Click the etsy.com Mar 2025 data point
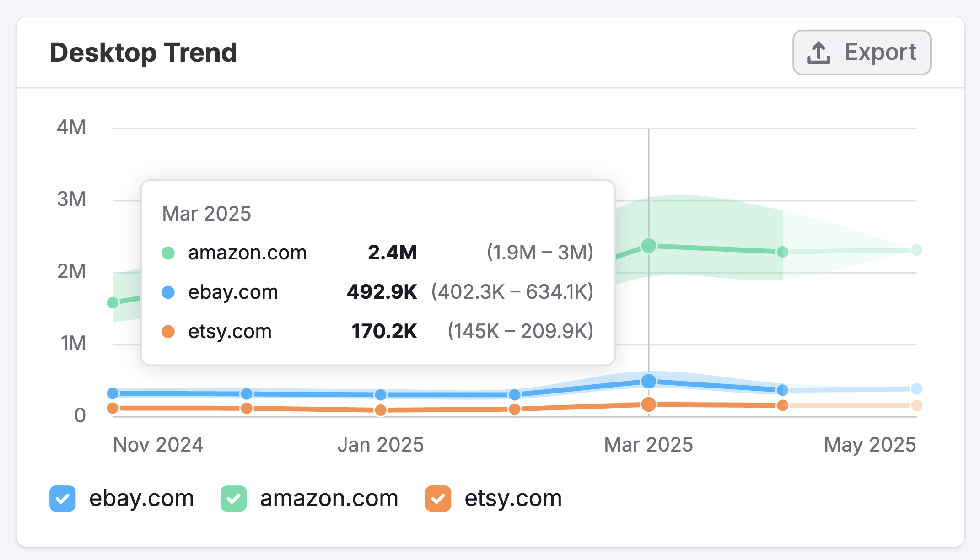980x560 pixels. click(x=648, y=404)
